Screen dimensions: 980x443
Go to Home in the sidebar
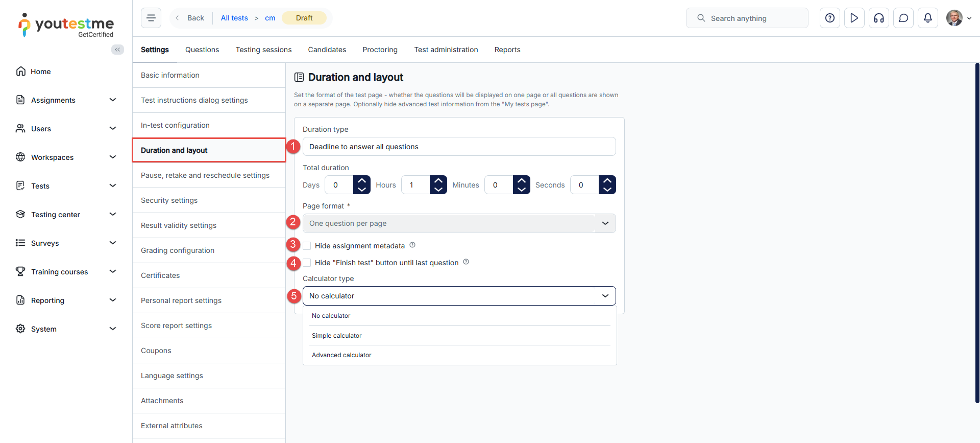[x=40, y=72]
